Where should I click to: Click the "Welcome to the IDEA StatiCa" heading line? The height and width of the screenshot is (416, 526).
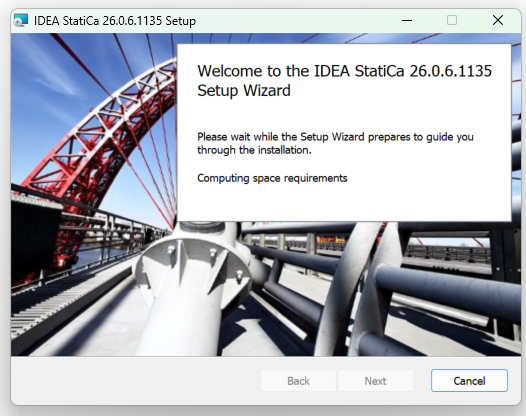345,71
